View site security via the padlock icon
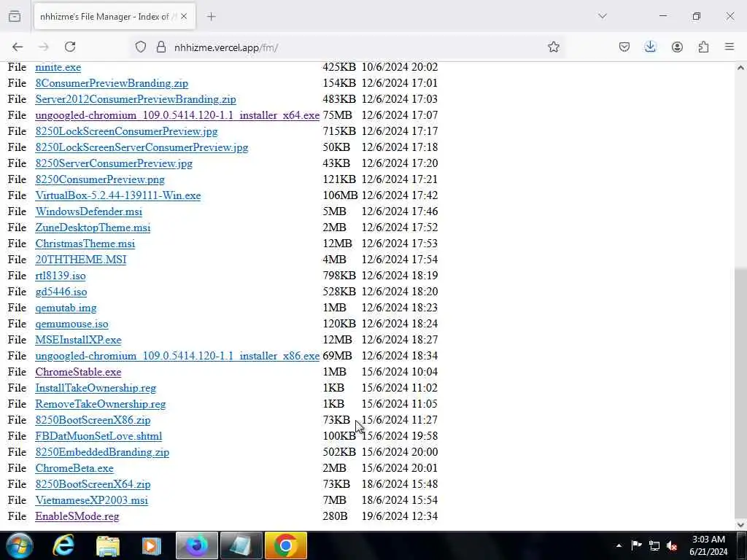Image resolution: width=747 pixels, height=560 pixels. [x=161, y=47]
